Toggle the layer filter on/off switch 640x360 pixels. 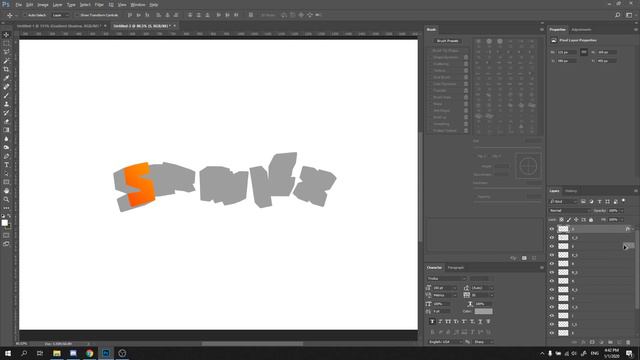tap(623, 201)
